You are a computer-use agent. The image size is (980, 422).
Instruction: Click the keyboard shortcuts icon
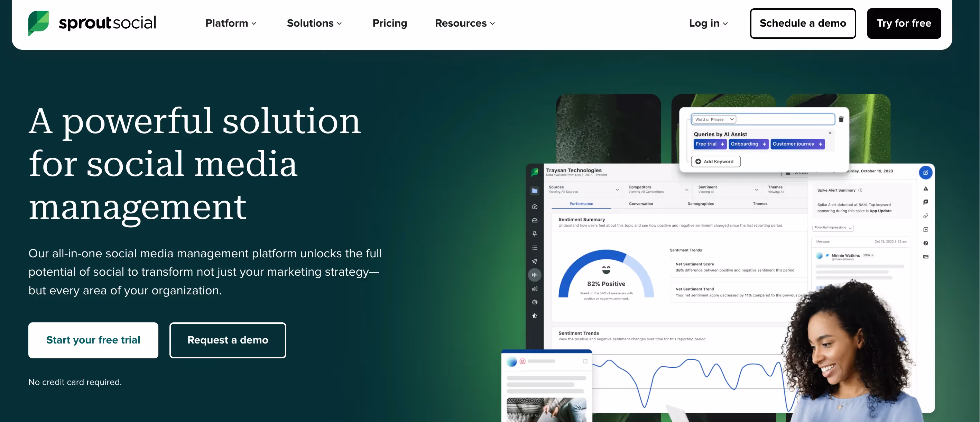click(926, 256)
